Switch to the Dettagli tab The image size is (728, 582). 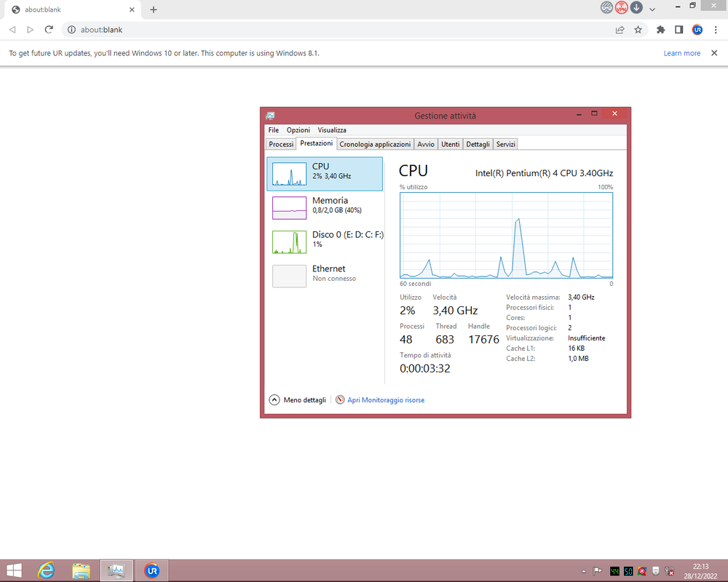[478, 144]
